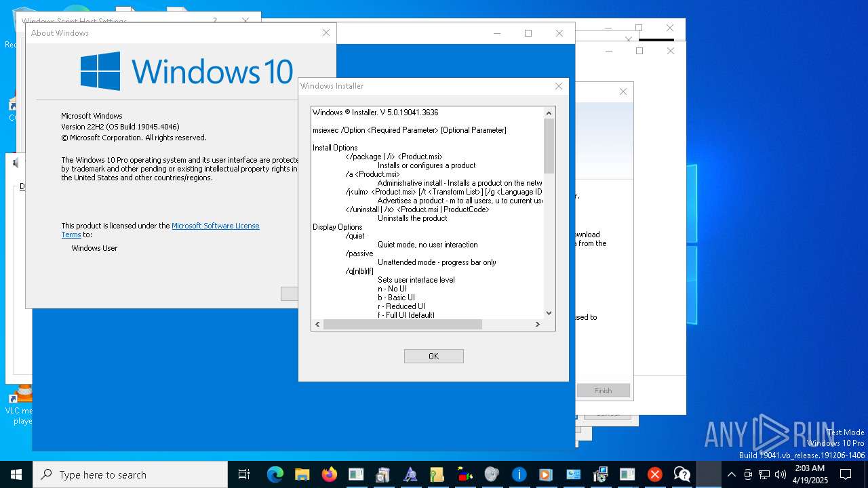Click the left arrow of the installer help horizontal scrollbar

pyautogui.click(x=317, y=325)
